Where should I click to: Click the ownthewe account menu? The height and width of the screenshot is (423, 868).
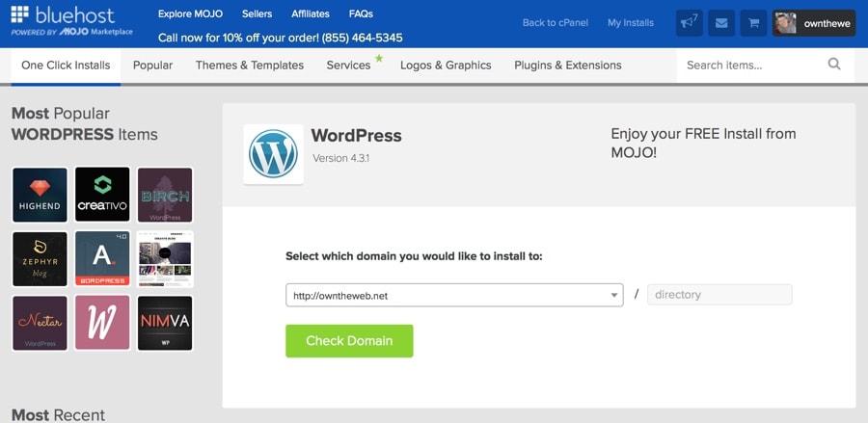pyautogui.click(x=814, y=23)
